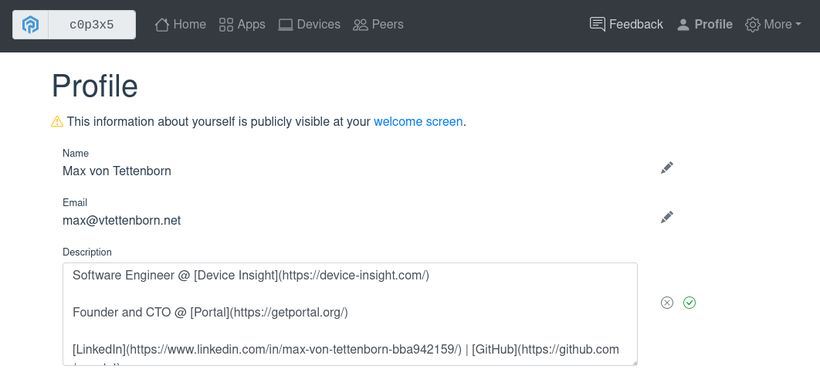Click the resize handle of Description box
820x386 pixels.
click(634, 362)
